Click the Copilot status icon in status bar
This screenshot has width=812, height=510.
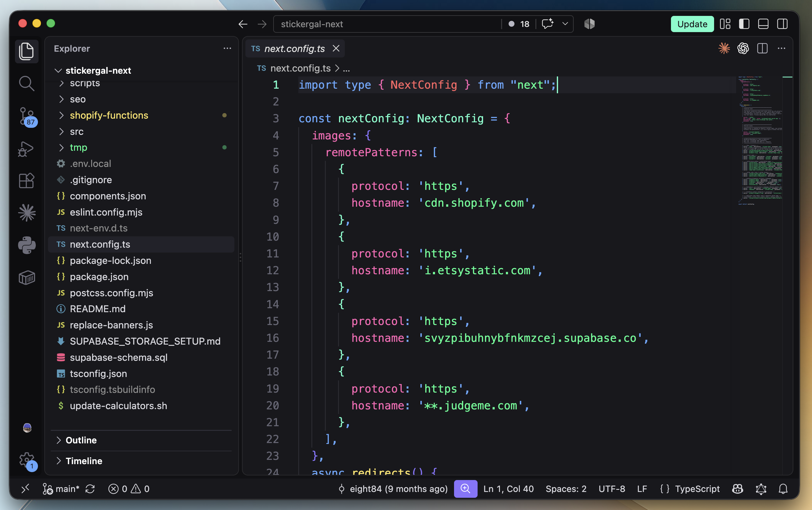click(x=737, y=489)
